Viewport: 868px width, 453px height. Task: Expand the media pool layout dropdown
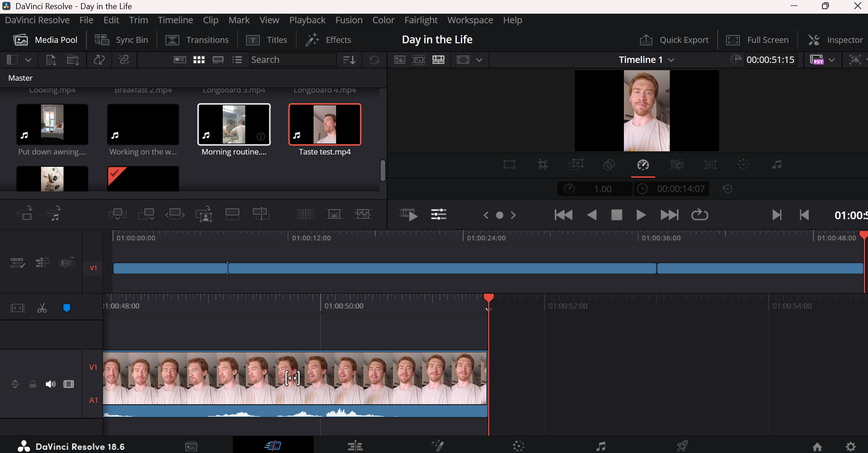(x=28, y=60)
